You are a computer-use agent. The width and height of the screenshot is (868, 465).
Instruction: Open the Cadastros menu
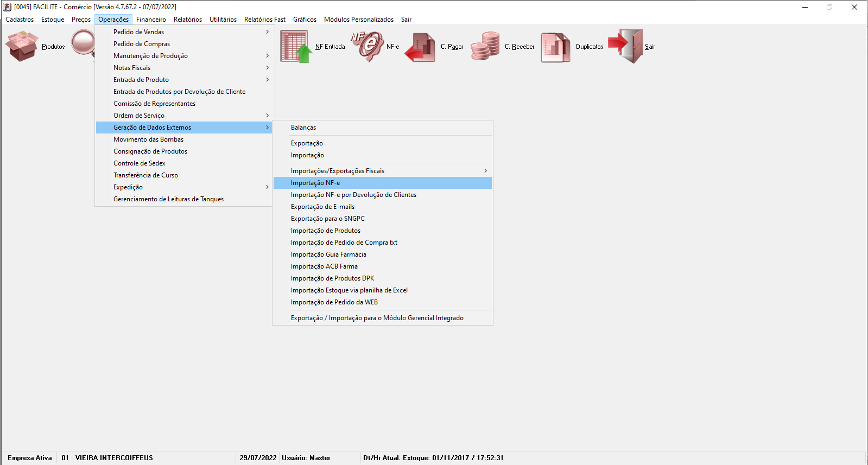[20, 20]
